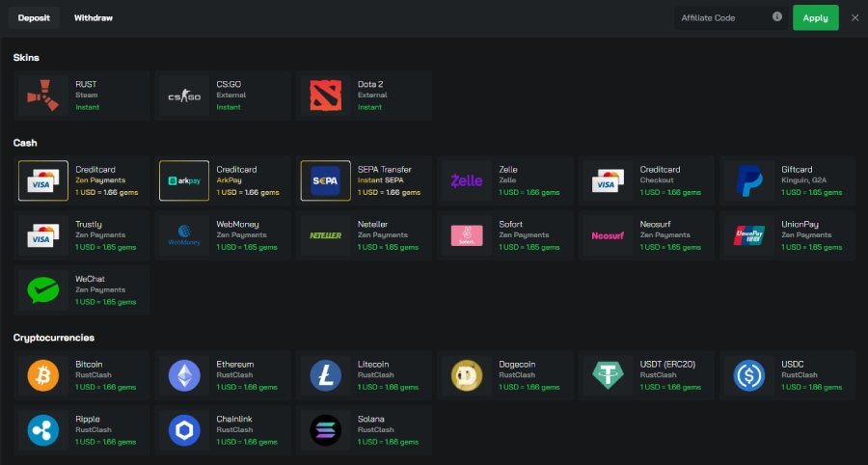Select the Dogecoin icon
The width and height of the screenshot is (868, 465).
(x=467, y=375)
